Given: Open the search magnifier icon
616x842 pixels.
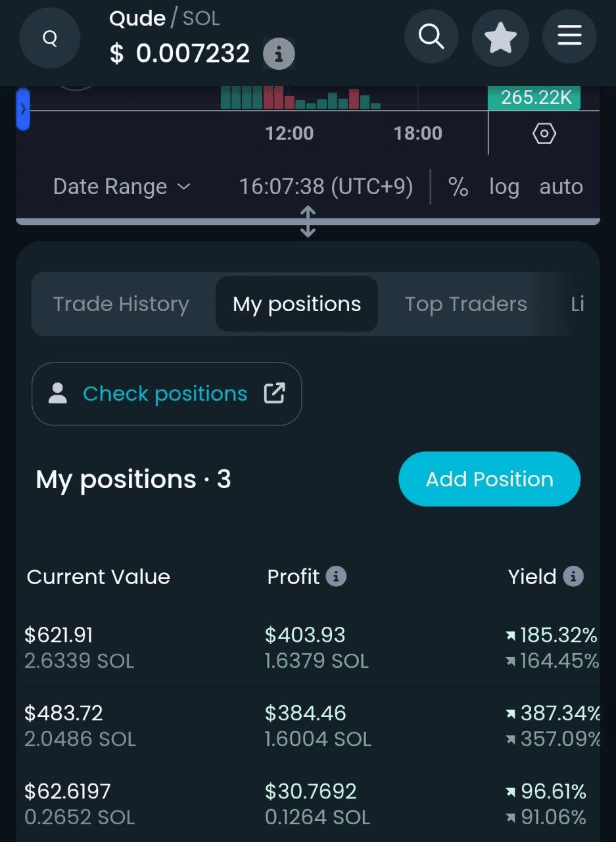Looking at the screenshot, I should pyautogui.click(x=431, y=36).
